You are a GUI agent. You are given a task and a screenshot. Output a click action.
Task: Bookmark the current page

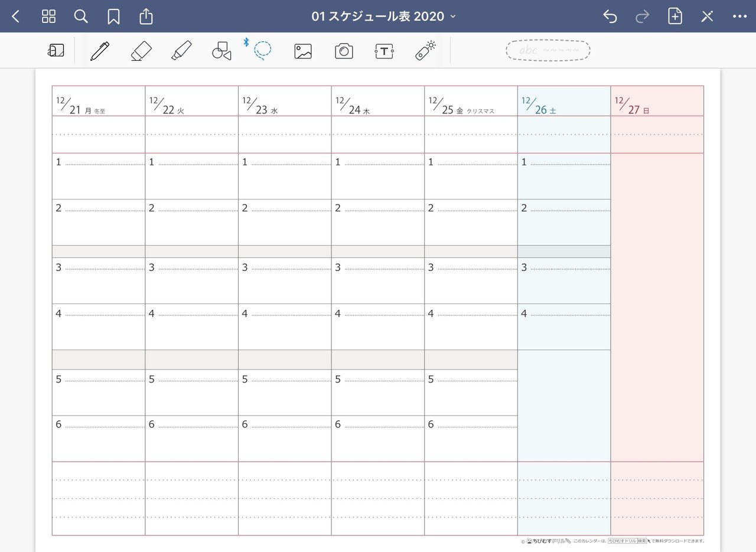(x=113, y=16)
